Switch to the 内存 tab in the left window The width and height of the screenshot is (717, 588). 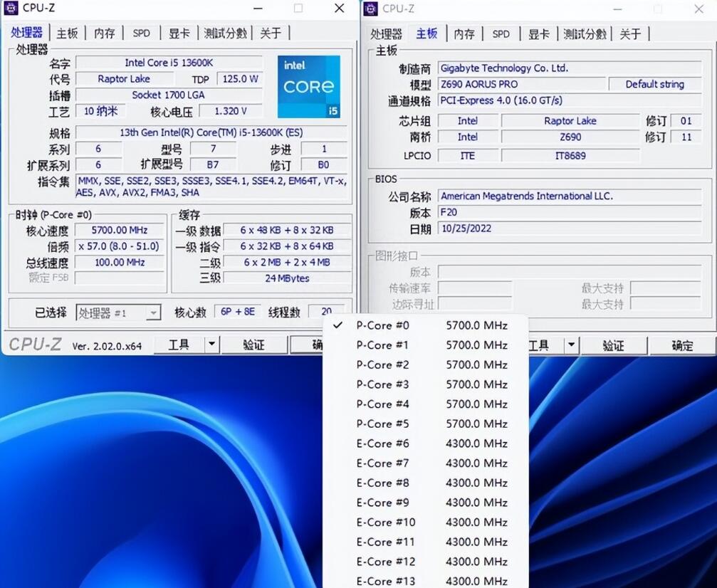coord(103,33)
